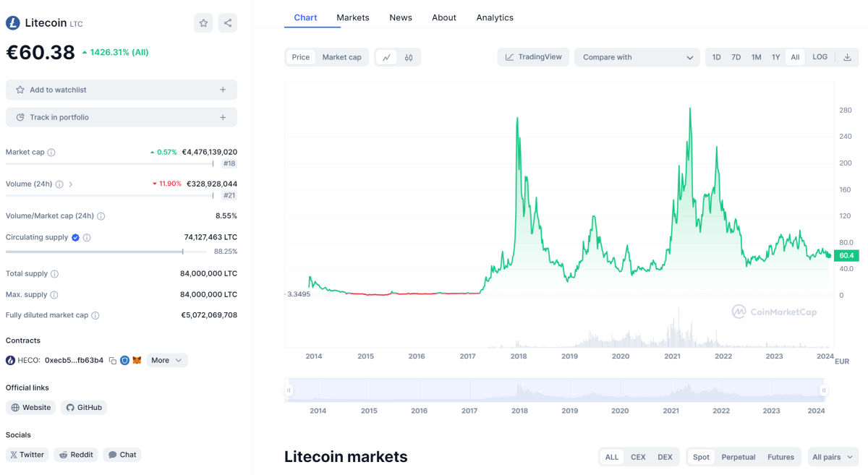Viewport: 868px width, 475px height.
Task: Click the MetaMask fox icon in Contracts
Action: 137,360
